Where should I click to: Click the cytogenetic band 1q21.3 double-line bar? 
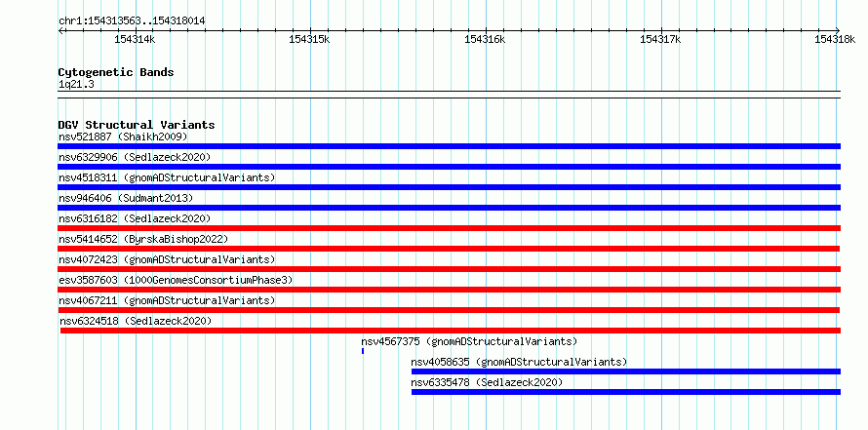(449, 95)
